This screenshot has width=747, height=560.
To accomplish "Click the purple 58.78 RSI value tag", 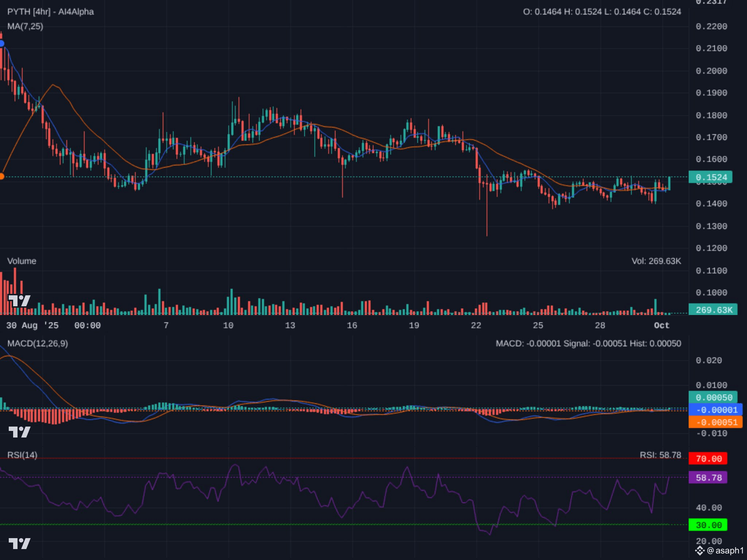I will click(x=708, y=478).
